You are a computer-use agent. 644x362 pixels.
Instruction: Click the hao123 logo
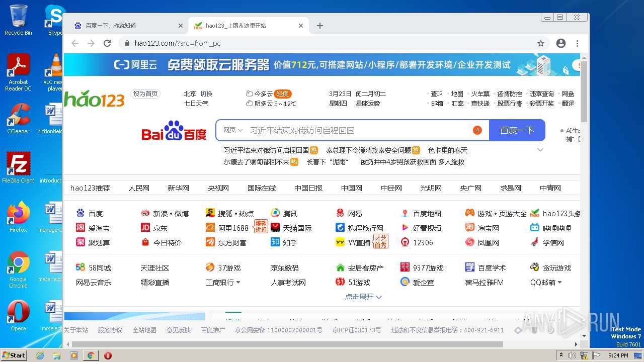tap(94, 99)
